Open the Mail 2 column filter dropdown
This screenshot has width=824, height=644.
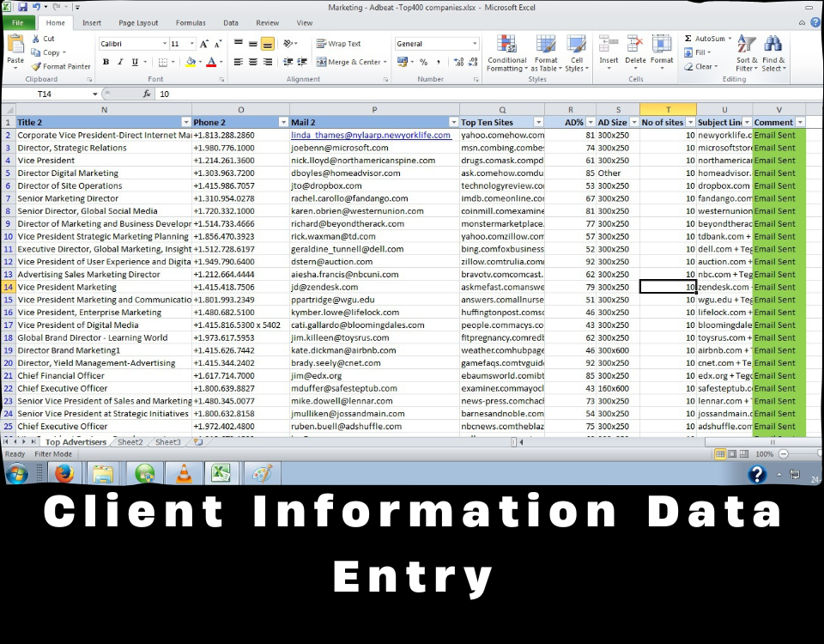(453, 123)
